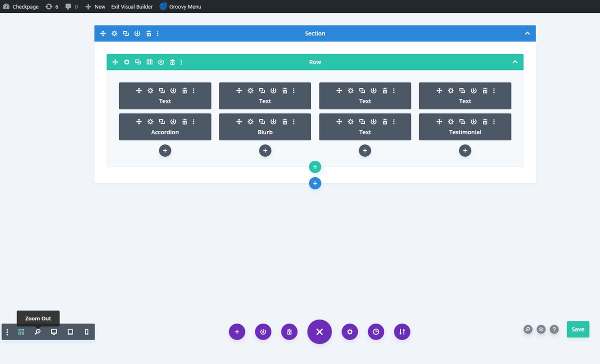Change Row column structure icon

pos(149,62)
